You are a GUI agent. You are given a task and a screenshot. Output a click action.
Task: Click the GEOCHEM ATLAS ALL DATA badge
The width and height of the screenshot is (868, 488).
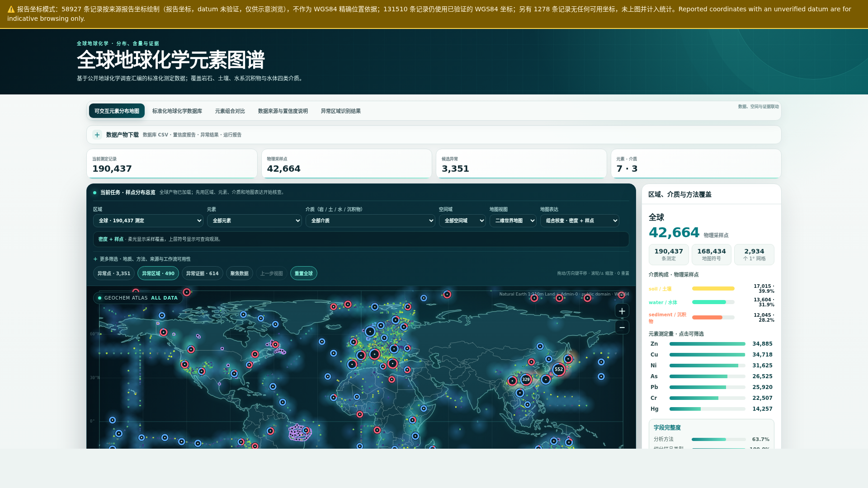click(x=138, y=298)
